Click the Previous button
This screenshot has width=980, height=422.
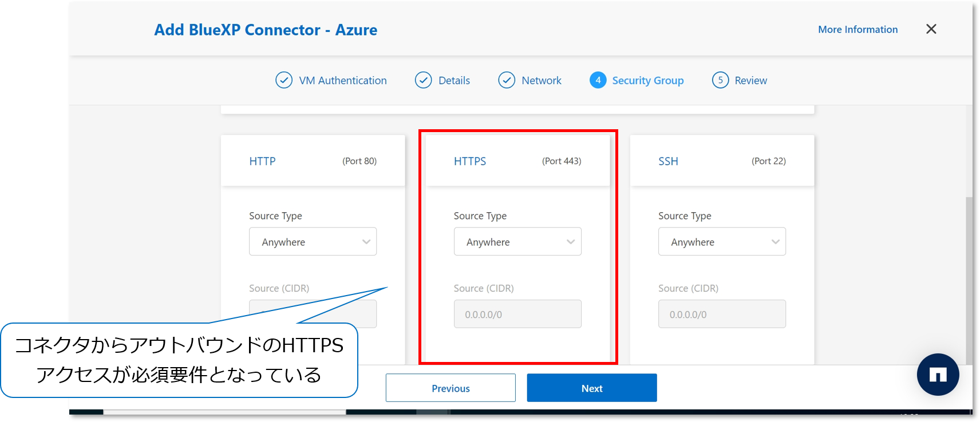click(451, 388)
